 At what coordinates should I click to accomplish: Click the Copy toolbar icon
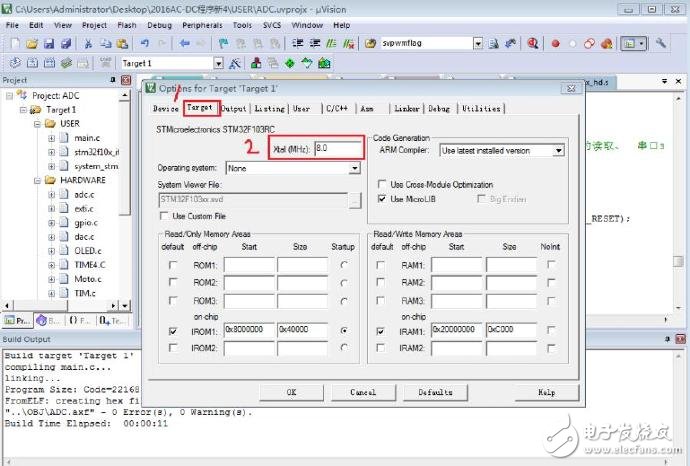click(x=106, y=43)
